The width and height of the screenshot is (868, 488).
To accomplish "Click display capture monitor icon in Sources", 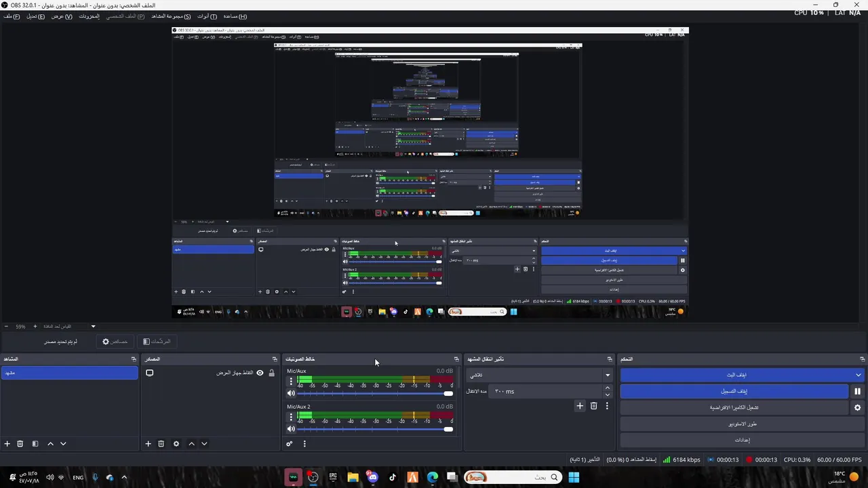I will point(150,373).
